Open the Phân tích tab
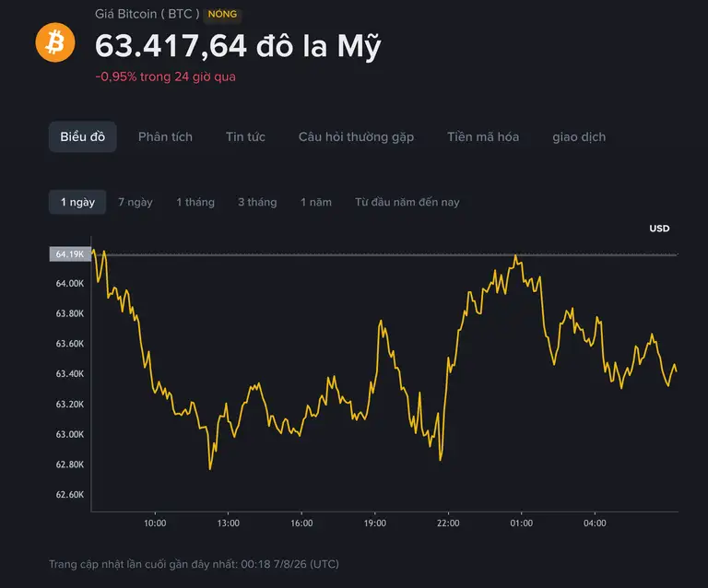The image size is (708, 588). tap(165, 136)
